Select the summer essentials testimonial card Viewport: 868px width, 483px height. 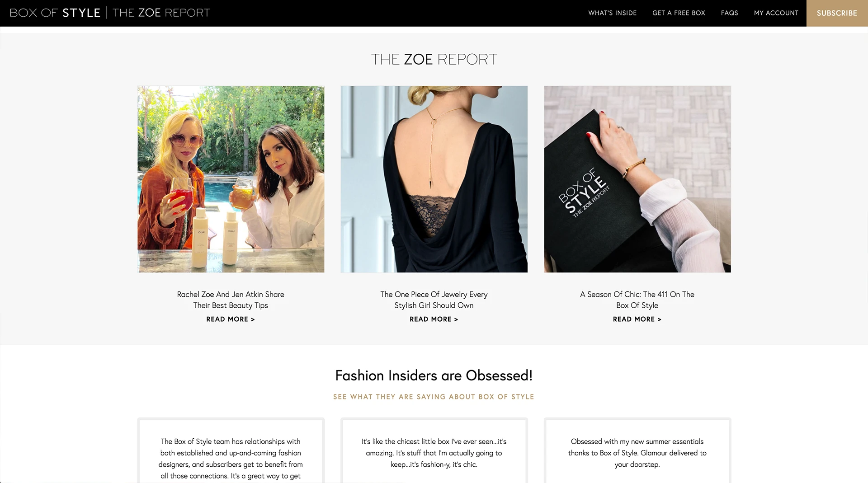click(637, 451)
